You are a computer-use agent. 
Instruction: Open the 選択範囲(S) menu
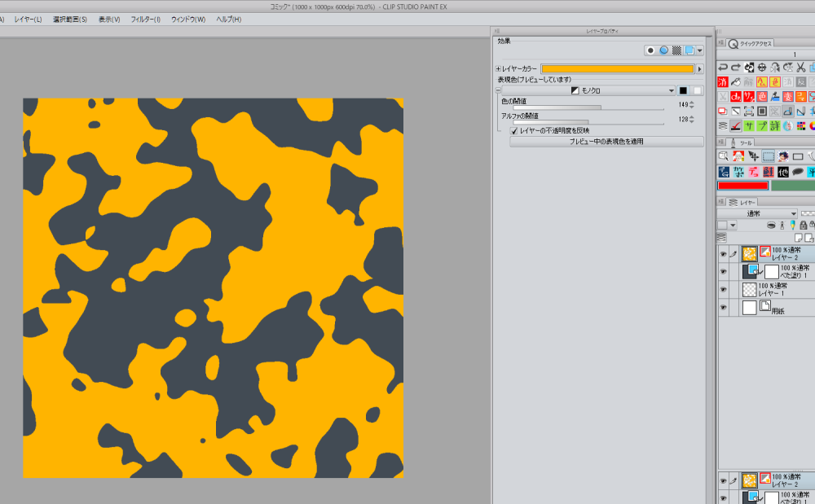(69, 20)
